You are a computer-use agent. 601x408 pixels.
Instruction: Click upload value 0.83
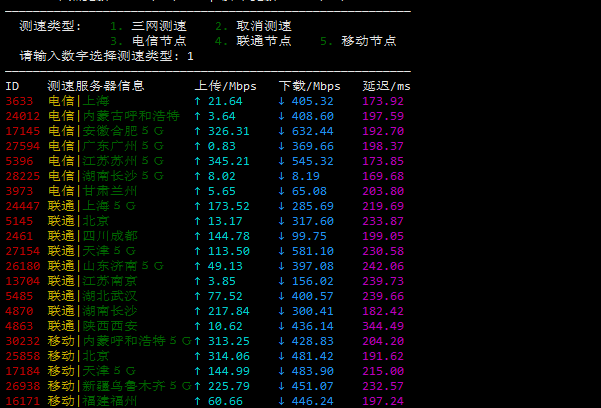(222, 146)
